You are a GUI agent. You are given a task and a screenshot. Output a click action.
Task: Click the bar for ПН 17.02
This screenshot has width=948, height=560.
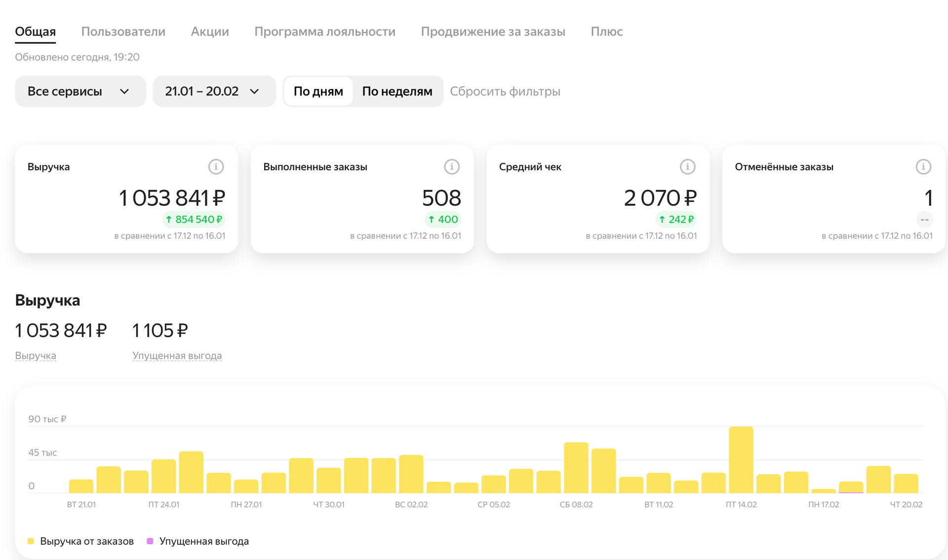[824, 491]
